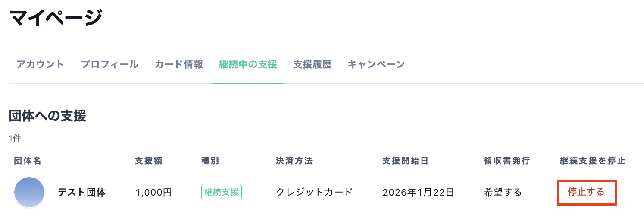Click the red 停止する button
The image size is (644, 222).
pos(586,192)
